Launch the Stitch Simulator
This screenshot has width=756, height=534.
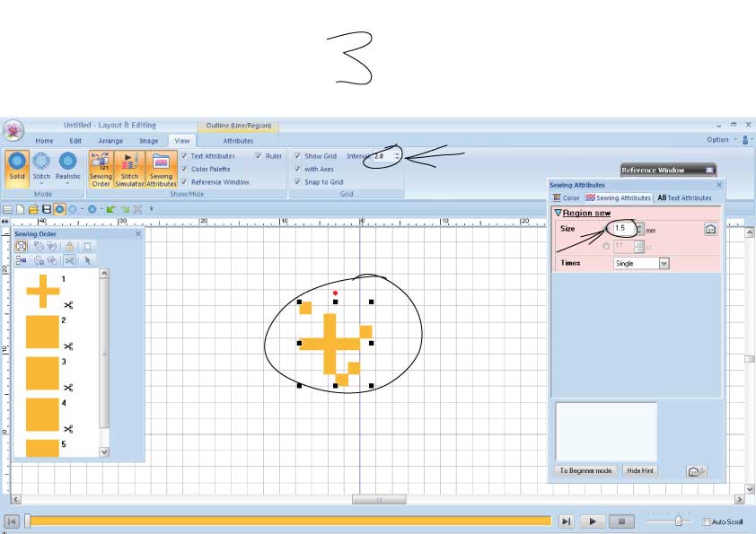point(130,166)
